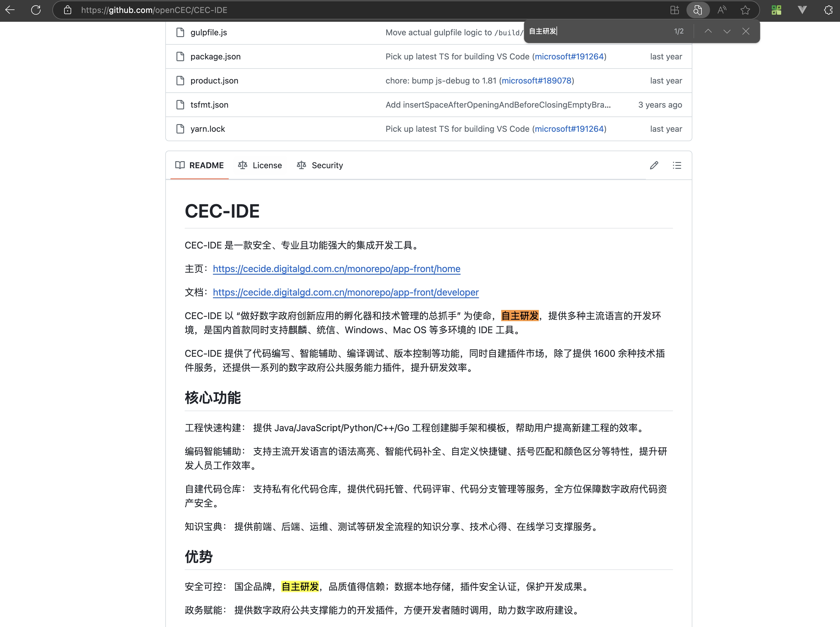Click file icon beside tsfmt.json
The width and height of the screenshot is (840, 627).
(180, 105)
